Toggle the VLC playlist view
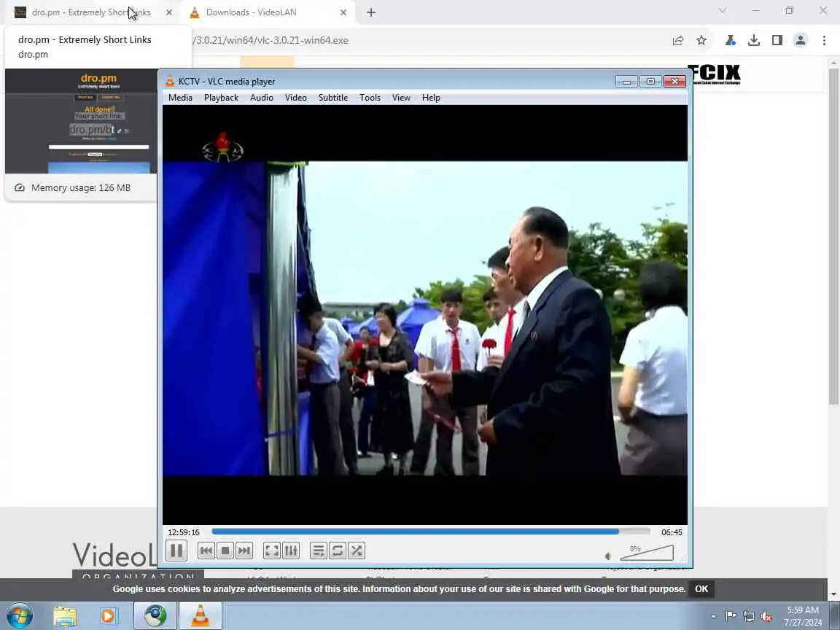 pyautogui.click(x=318, y=551)
